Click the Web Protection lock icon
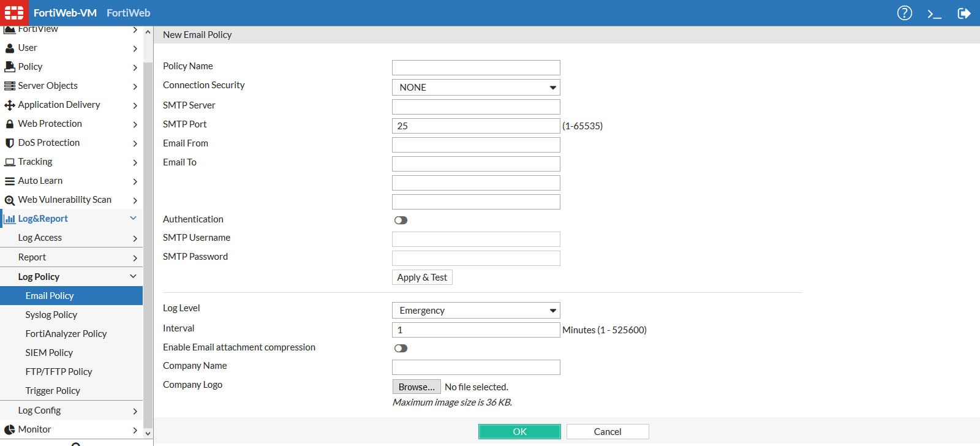The height and width of the screenshot is (446, 980). coord(9,124)
